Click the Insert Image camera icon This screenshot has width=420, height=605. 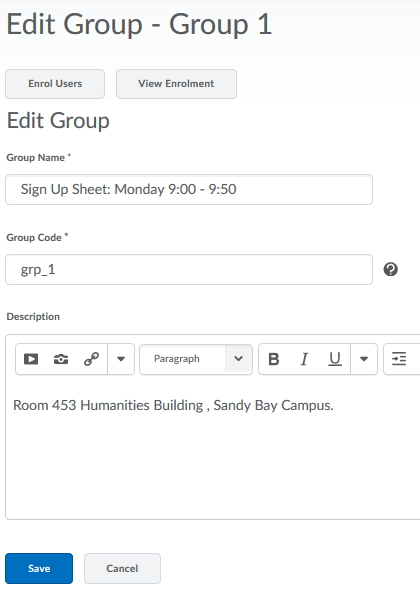tap(61, 359)
